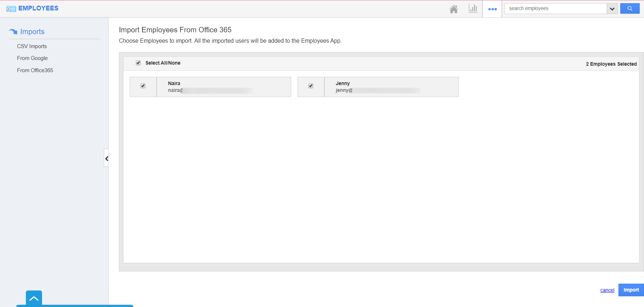Click the blue search magnifier button

[630, 9]
